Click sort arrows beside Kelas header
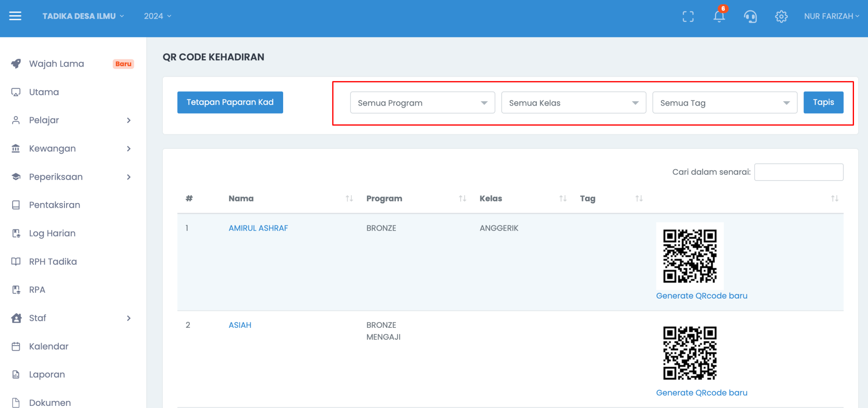 click(563, 198)
